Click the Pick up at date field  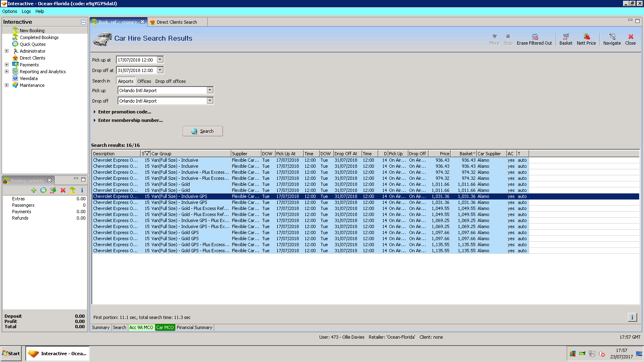tap(136, 60)
